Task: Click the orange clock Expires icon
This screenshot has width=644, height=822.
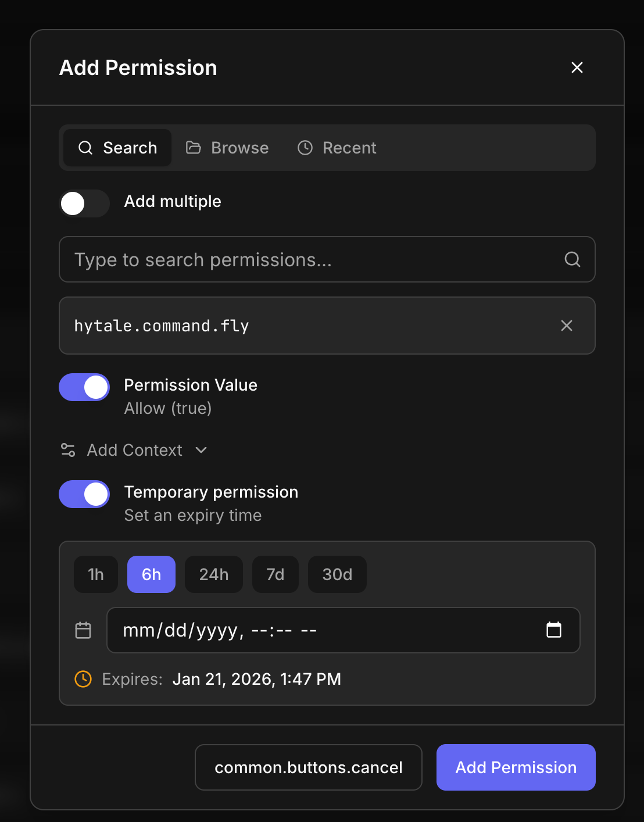Action: click(83, 679)
